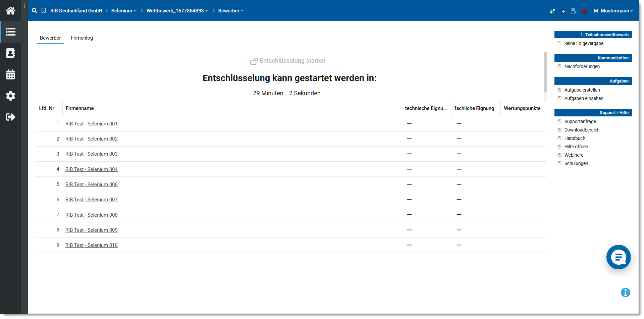
Task: Open the vertical three-dot sidebar menu
Action: (25, 6)
